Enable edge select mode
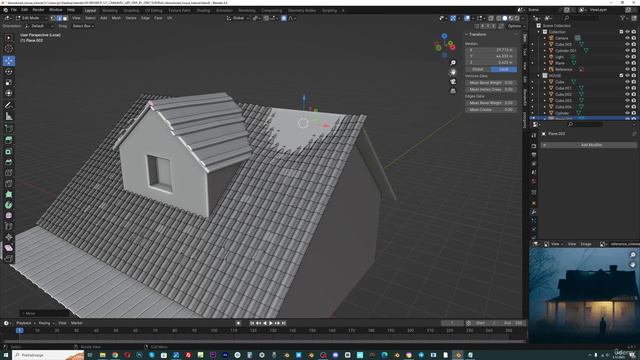640x360 pixels. 59,18
